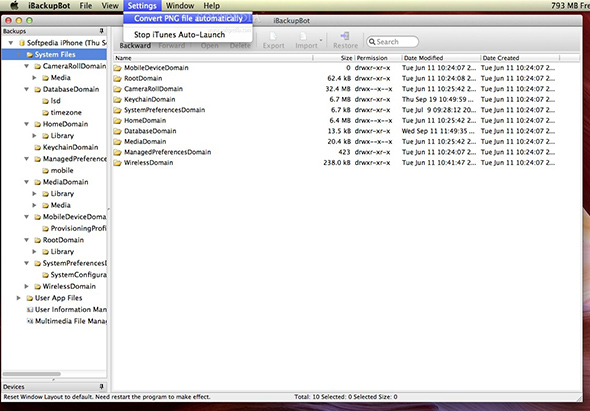Select RootDomain folder icon in list
This screenshot has width=590, height=411.
click(x=117, y=79)
